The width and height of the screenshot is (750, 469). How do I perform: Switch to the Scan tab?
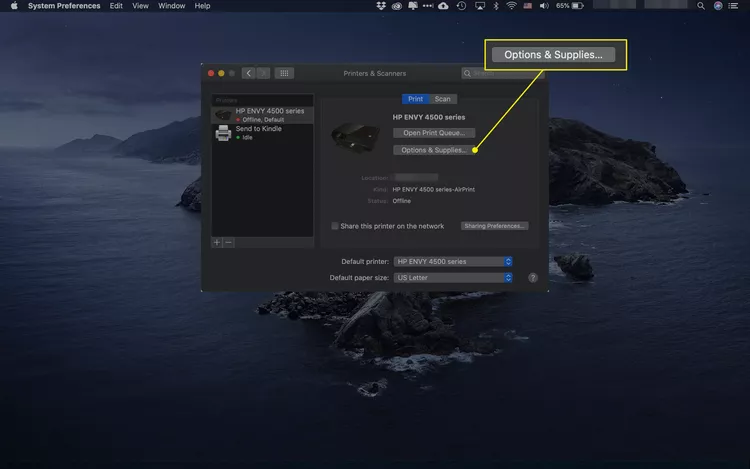pos(443,99)
